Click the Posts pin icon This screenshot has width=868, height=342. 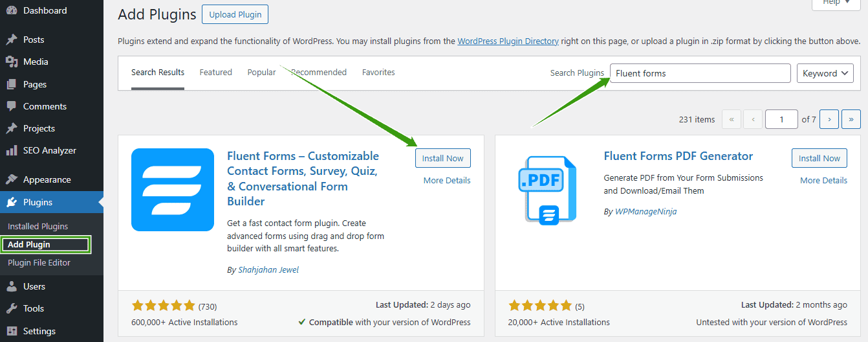pyautogui.click(x=12, y=40)
